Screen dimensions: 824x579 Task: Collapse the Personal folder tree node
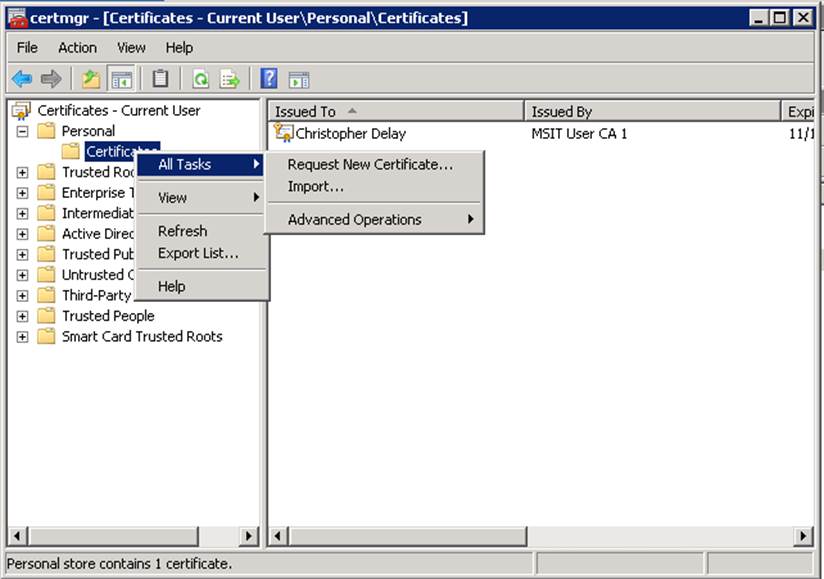click(x=22, y=131)
